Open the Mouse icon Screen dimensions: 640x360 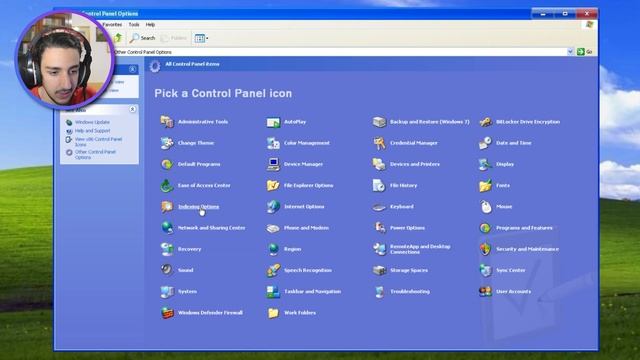(x=485, y=207)
